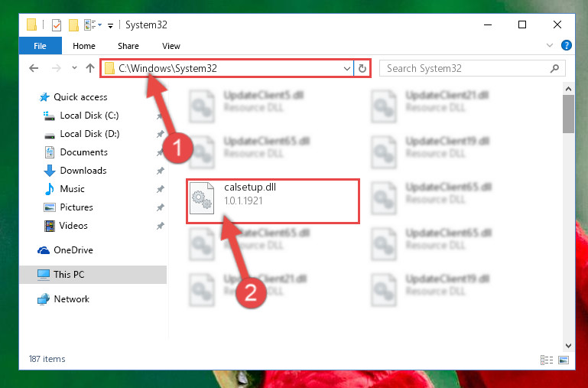Open the File menu
The width and height of the screenshot is (588, 388).
pyautogui.click(x=40, y=46)
